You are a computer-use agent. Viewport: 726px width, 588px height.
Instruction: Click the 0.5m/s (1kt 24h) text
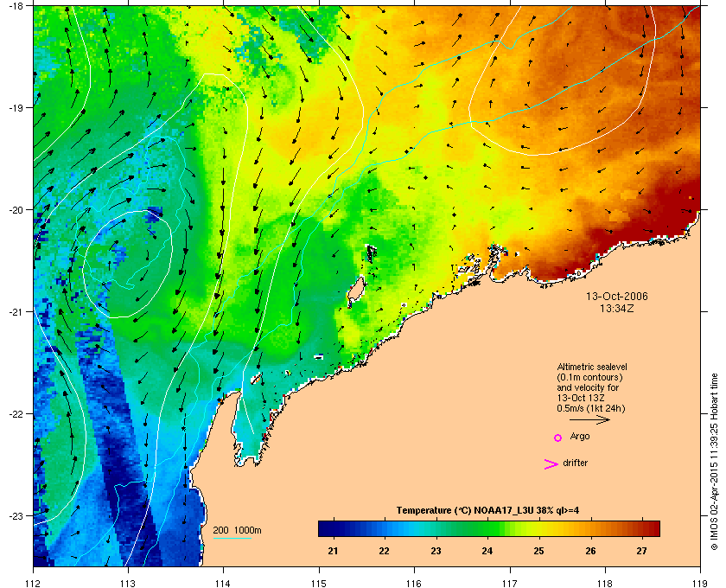[591, 409]
